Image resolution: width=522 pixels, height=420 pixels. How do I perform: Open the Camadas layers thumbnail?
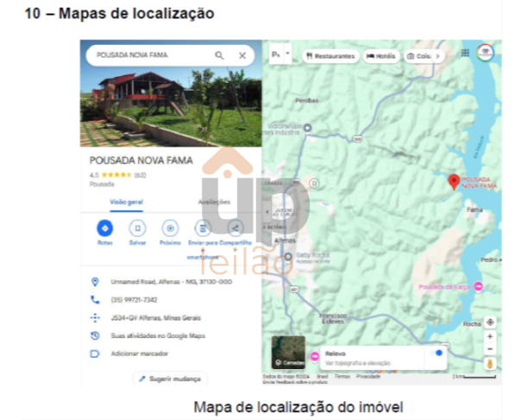[x=288, y=353]
